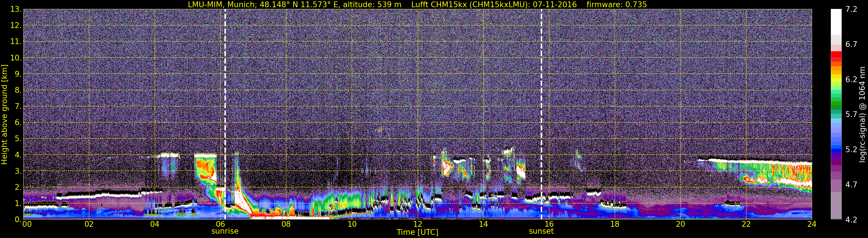Click the x-axis tick label "20"

point(680,224)
